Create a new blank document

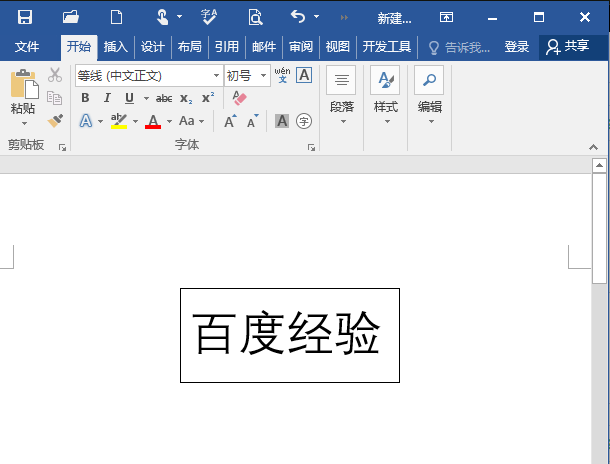116,17
